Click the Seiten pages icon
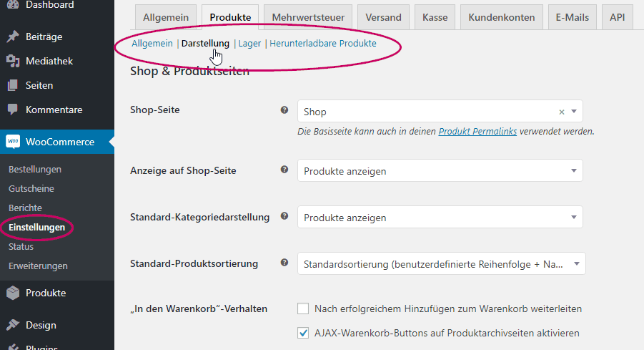 [x=13, y=85]
